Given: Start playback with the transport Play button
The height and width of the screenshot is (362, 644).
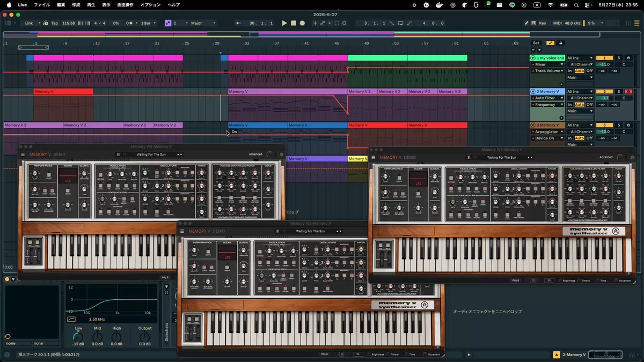Looking at the screenshot, I should (284, 23).
